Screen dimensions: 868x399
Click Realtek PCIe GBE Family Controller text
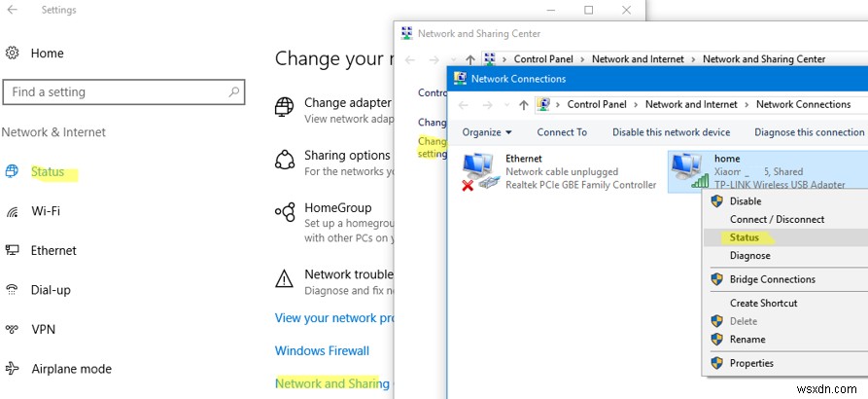[580, 185]
